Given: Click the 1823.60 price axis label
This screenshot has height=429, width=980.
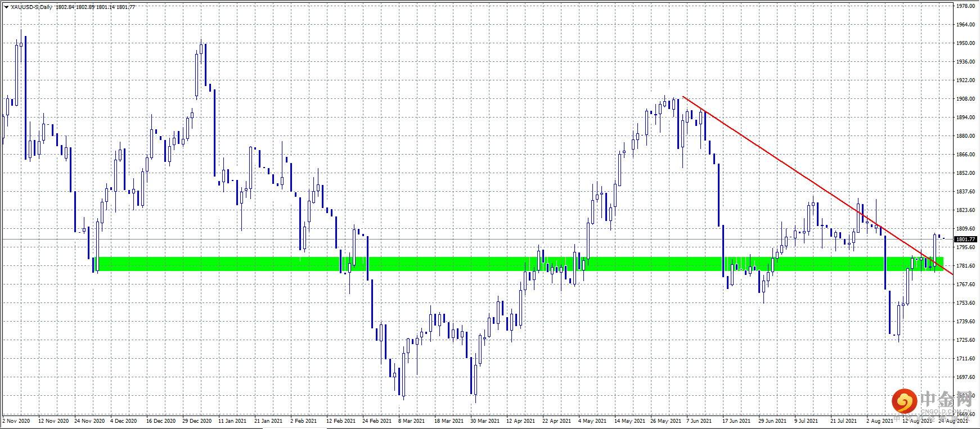Looking at the screenshot, I should 965,210.
